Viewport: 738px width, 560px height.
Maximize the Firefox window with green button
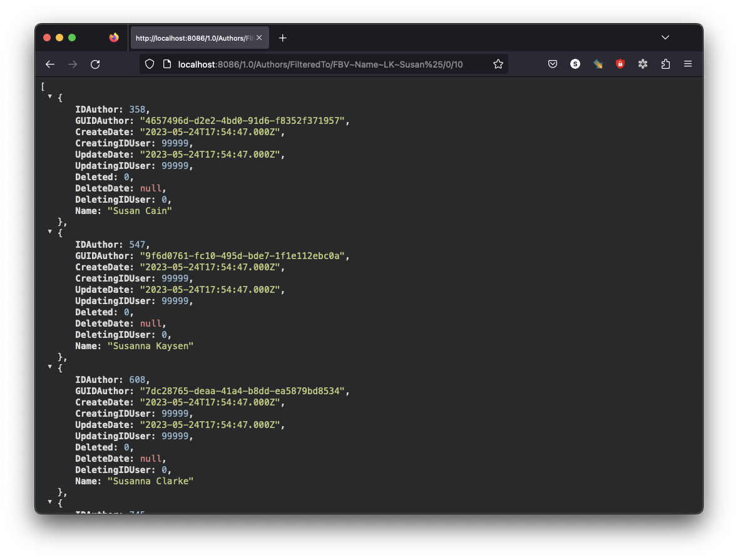72,38
